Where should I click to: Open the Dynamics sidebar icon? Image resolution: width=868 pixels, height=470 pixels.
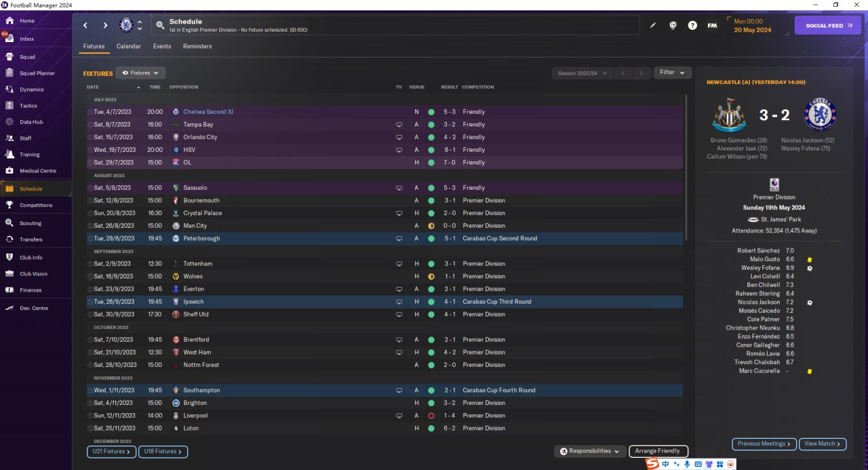(x=9, y=90)
